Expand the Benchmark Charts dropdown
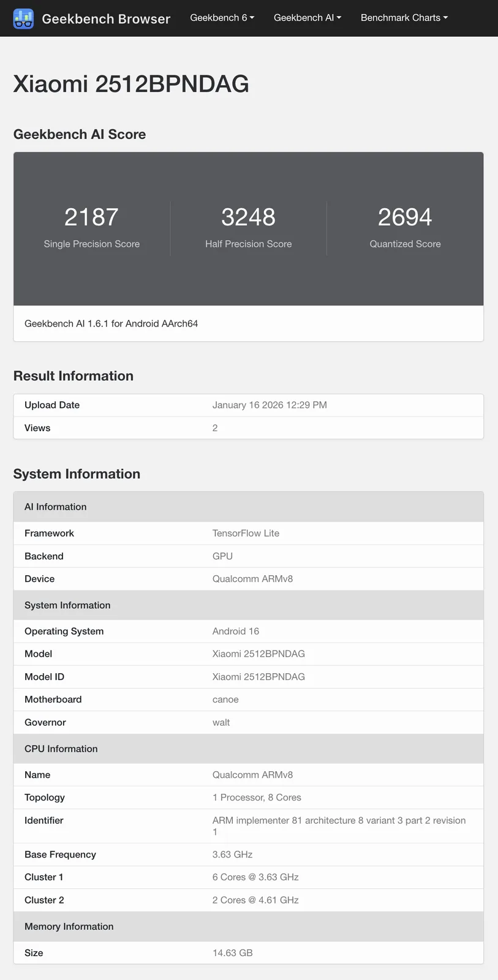The width and height of the screenshot is (498, 980). (x=404, y=18)
